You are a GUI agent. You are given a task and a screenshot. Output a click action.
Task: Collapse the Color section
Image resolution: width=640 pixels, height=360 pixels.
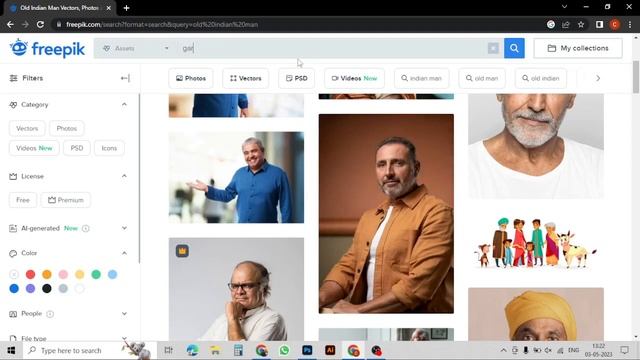coord(124,253)
